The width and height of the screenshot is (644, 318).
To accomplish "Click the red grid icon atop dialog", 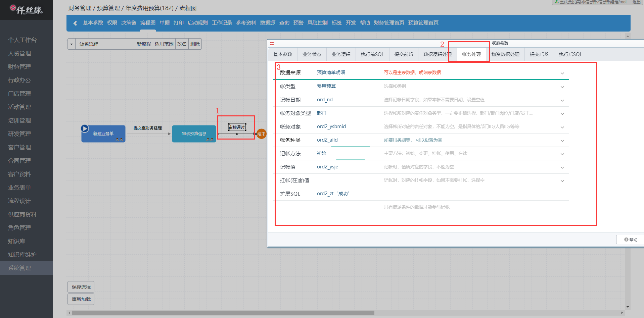I will tap(272, 44).
